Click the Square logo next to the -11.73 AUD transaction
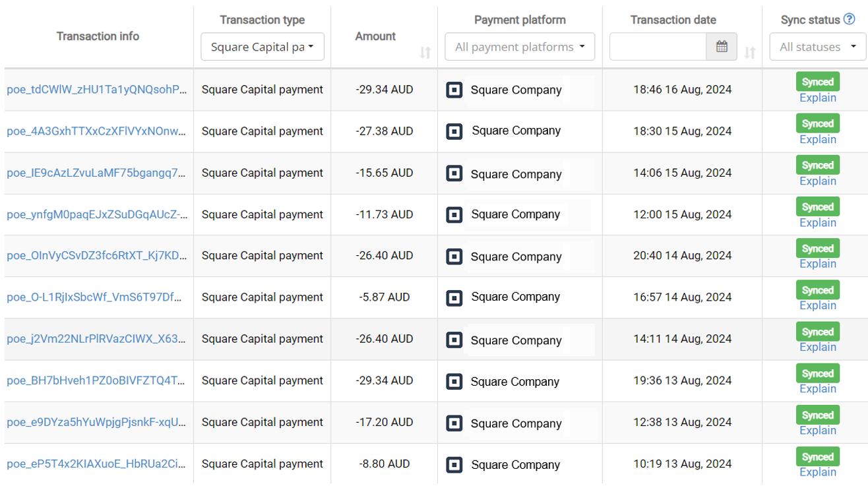Image resolution: width=868 pixels, height=488 pixels. pyautogui.click(x=454, y=214)
